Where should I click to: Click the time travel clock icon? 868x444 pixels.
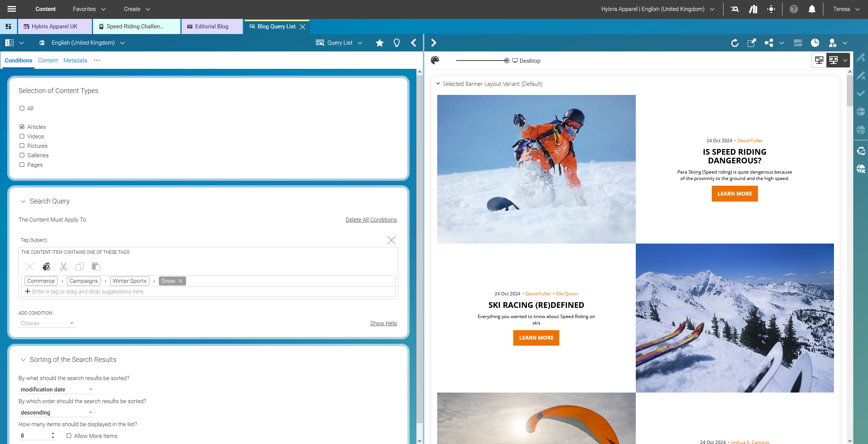(x=815, y=43)
